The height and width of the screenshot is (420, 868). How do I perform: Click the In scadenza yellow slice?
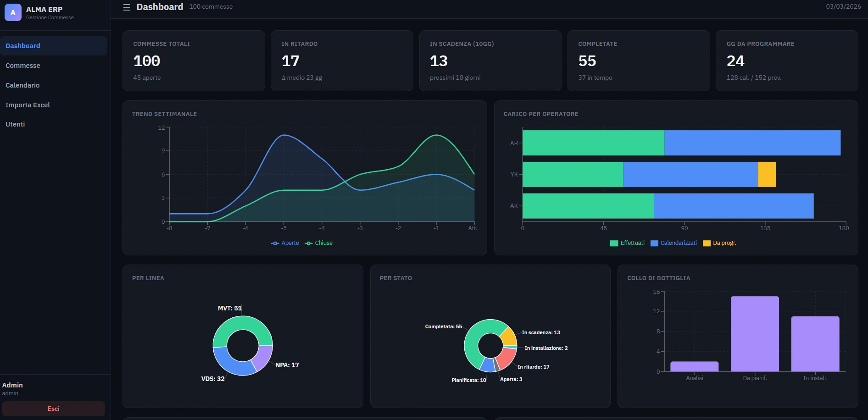tap(509, 337)
